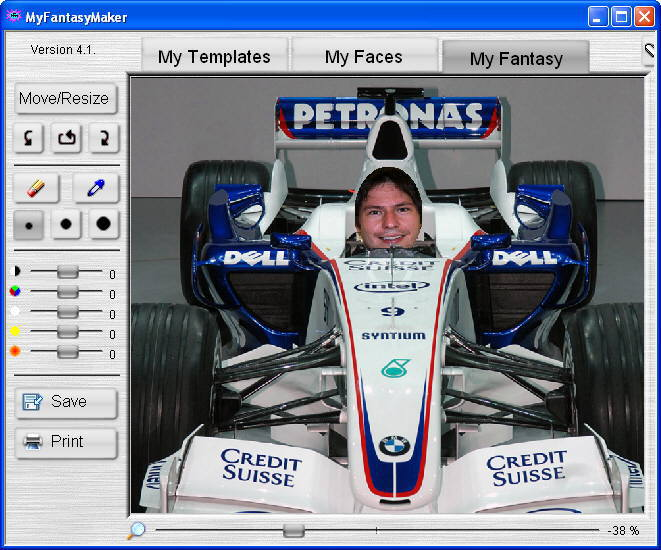The width and height of the screenshot is (661, 550).
Task: Click the yellow circle icon
Action: [x=15, y=331]
